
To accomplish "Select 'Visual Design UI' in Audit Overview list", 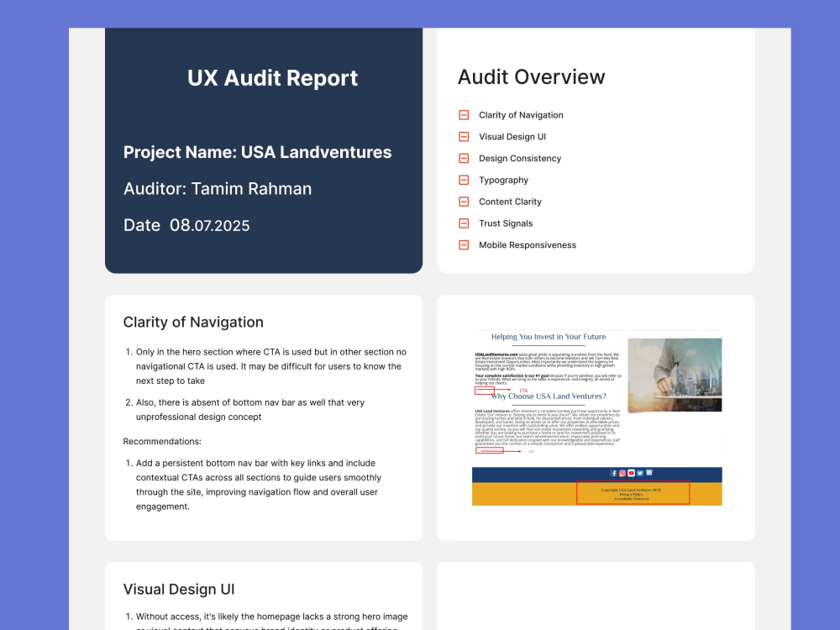I will click(512, 137).
